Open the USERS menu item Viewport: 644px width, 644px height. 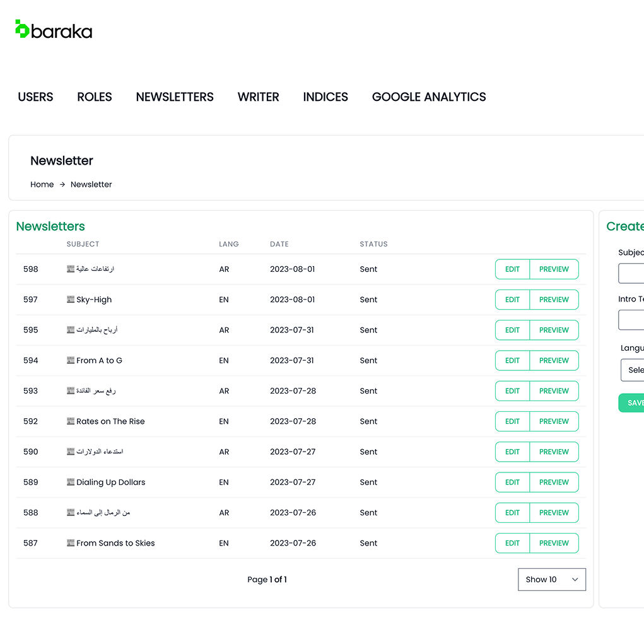[35, 97]
